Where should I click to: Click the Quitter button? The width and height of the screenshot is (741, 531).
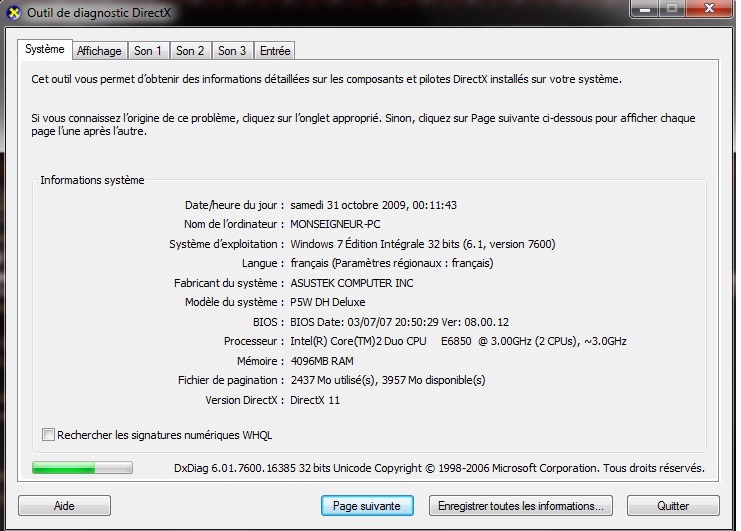coord(673,505)
